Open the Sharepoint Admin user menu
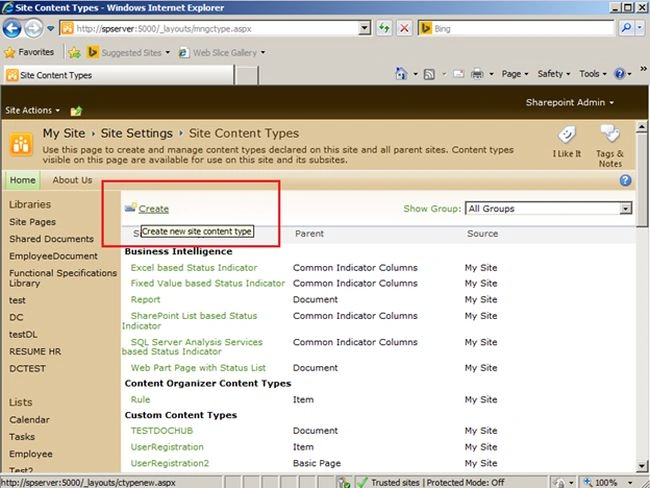 pos(570,102)
